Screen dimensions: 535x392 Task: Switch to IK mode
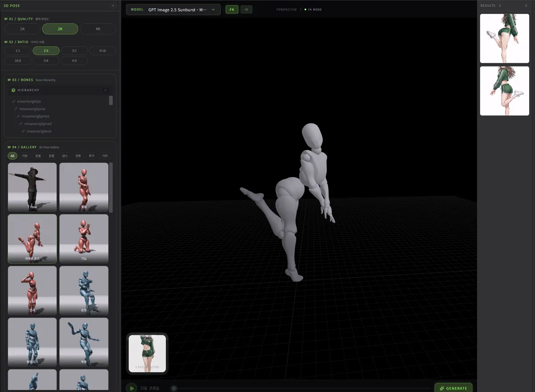(x=246, y=9)
